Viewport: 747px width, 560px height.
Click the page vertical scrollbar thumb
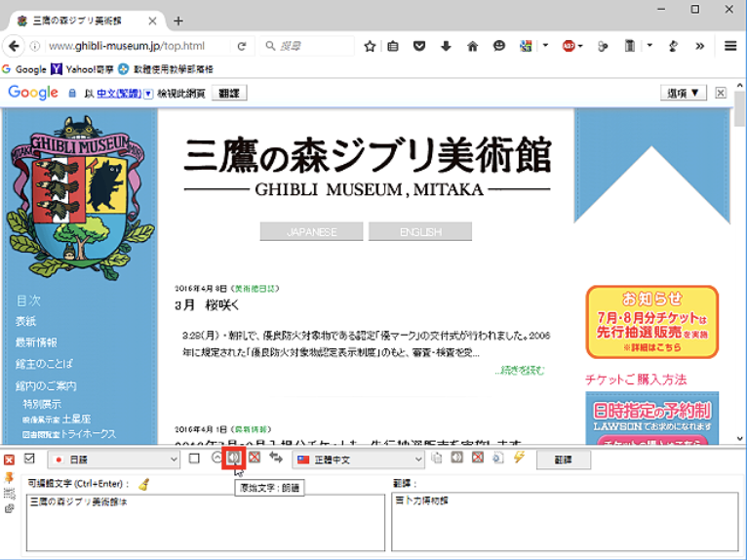(x=739, y=108)
